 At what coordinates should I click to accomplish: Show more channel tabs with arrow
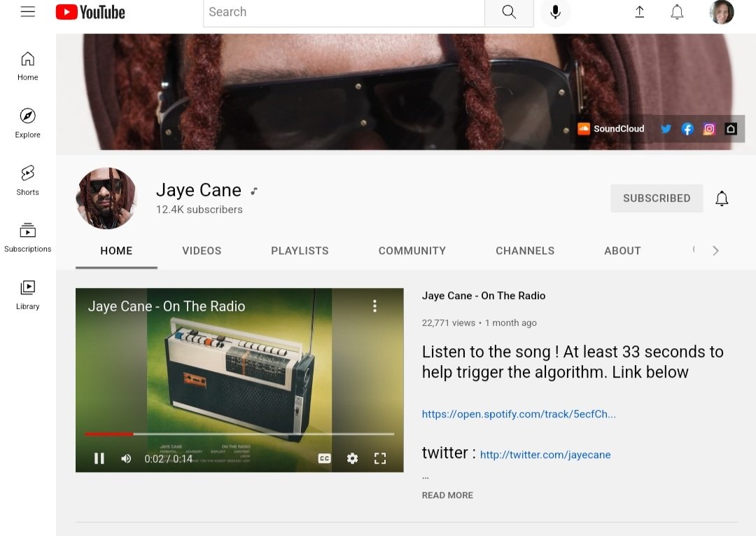pyautogui.click(x=715, y=250)
